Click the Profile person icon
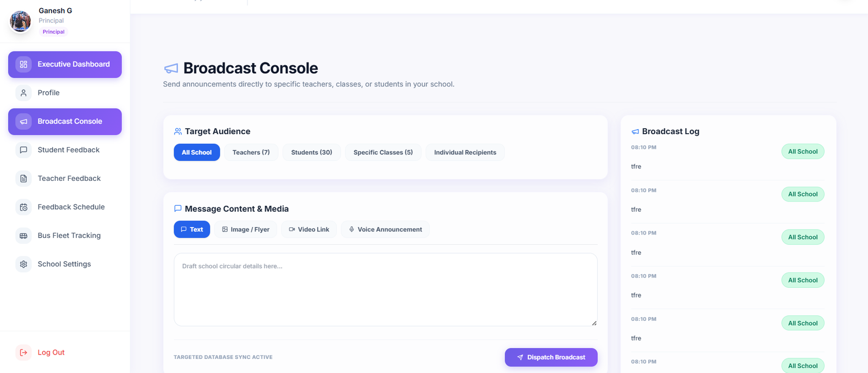Screen dimensions: 868x373 pos(23,93)
